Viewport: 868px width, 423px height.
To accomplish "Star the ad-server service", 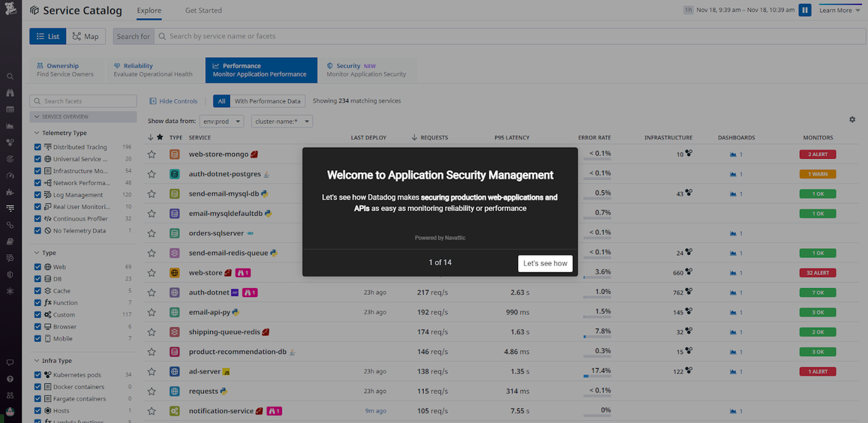I will point(152,372).
